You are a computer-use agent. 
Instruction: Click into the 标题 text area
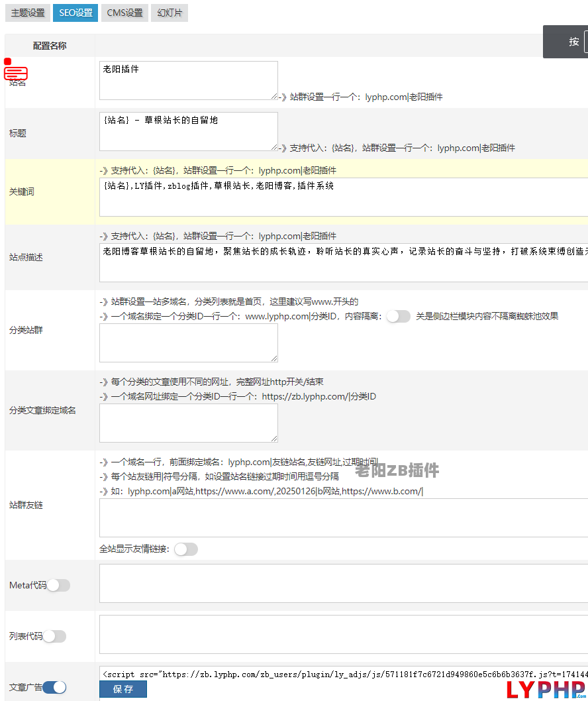tap(189, 131)
